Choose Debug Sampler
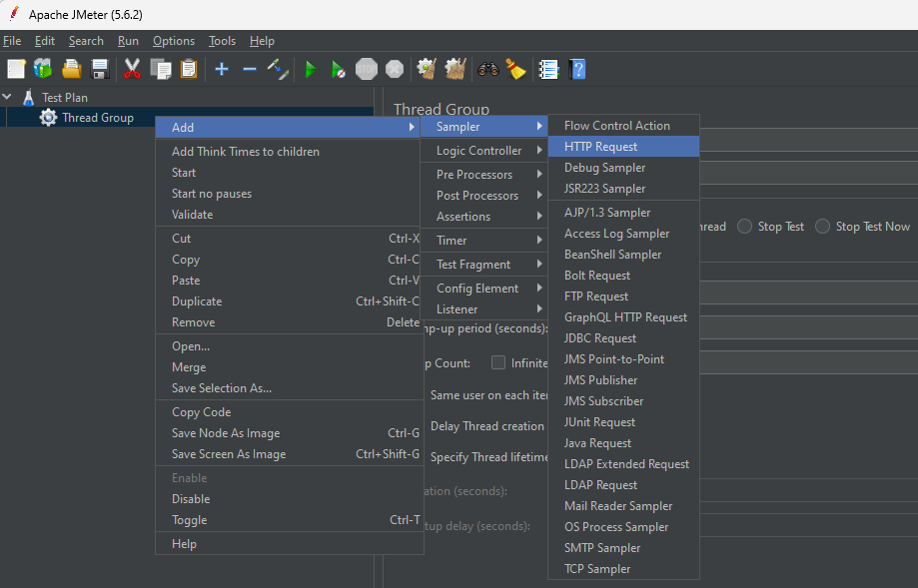Screen dimensions: 918x588 [623, 168]
